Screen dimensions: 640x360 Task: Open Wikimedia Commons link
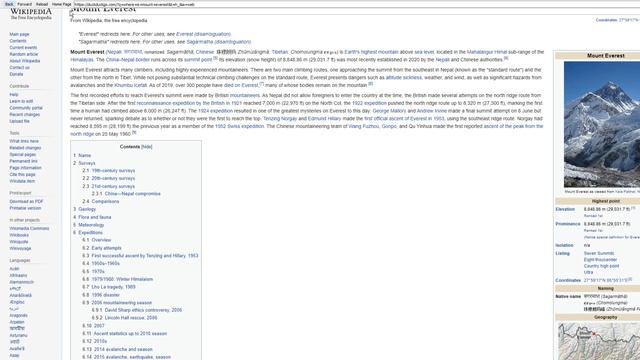click(29, 228)
